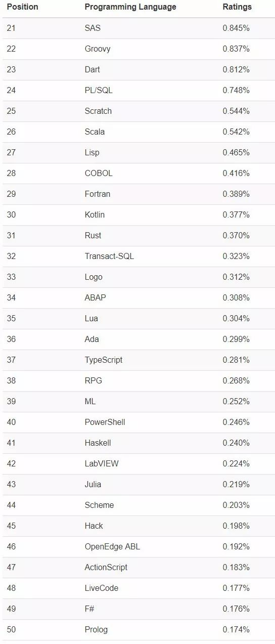275x644 pixels.
Task: Select Kotlin in the language list
Action: [95, 214]
